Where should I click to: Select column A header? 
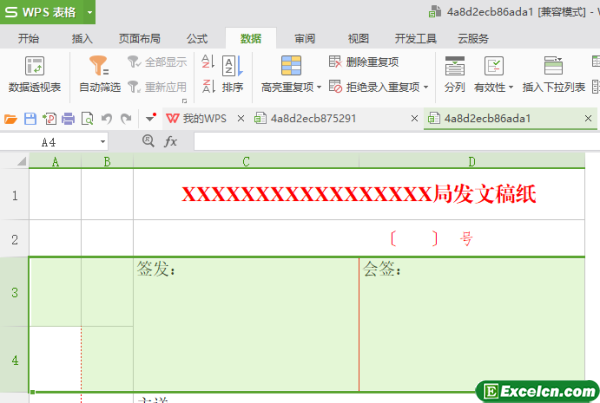point(55,162)
